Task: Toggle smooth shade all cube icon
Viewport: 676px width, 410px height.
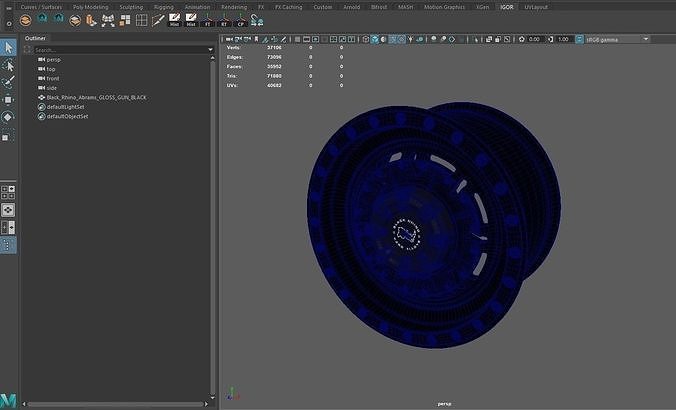Action: click(375, 39)
